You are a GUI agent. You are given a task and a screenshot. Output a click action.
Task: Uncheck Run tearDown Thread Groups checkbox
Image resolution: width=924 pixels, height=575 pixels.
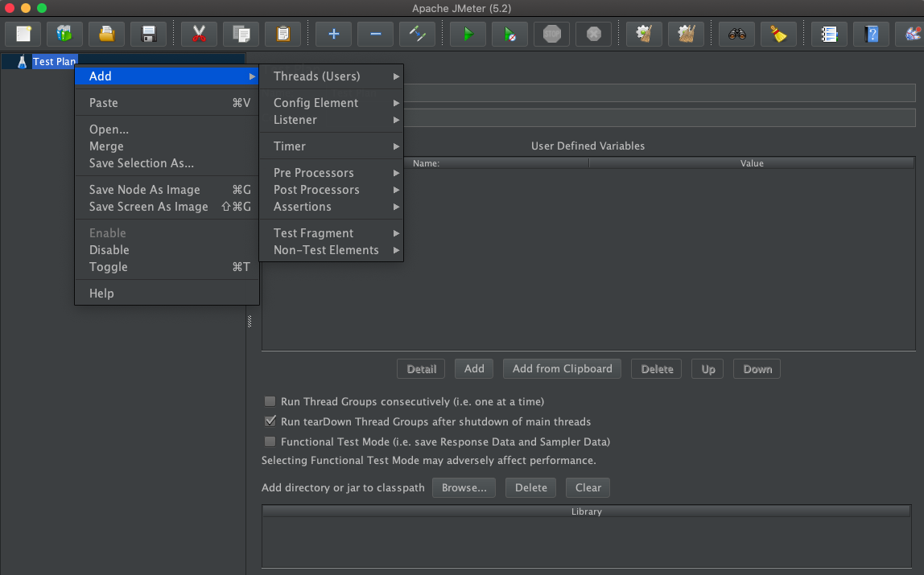[x=270, y=421]
